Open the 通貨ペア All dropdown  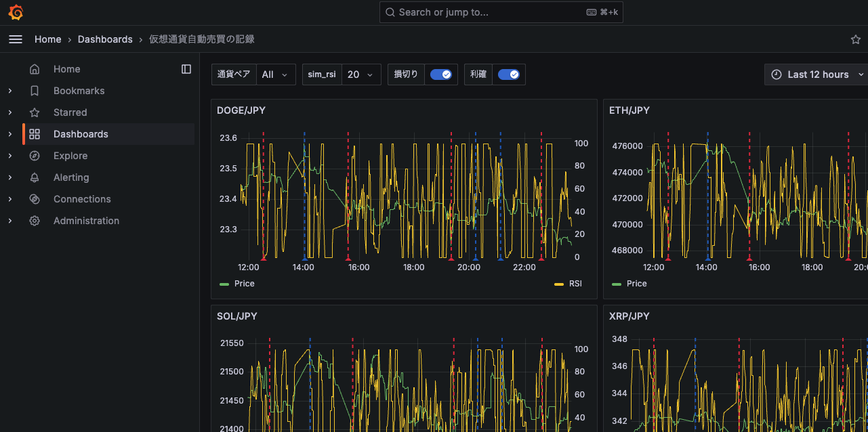point(275,74)
